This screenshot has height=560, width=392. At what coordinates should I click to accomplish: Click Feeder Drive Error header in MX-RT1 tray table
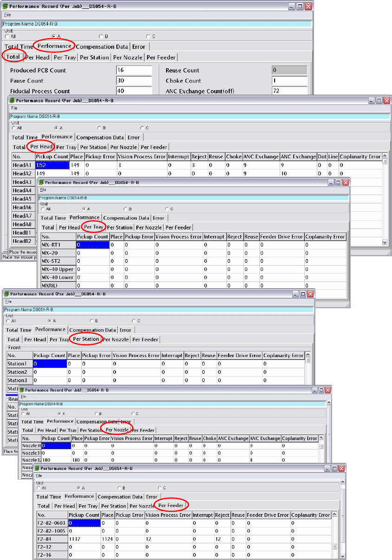(x=282, y=237)
